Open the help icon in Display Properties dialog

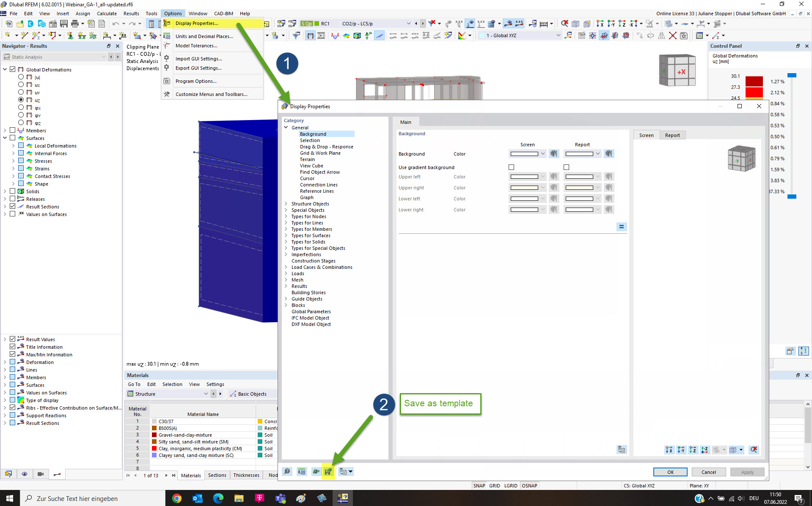(x=287, y=471)
